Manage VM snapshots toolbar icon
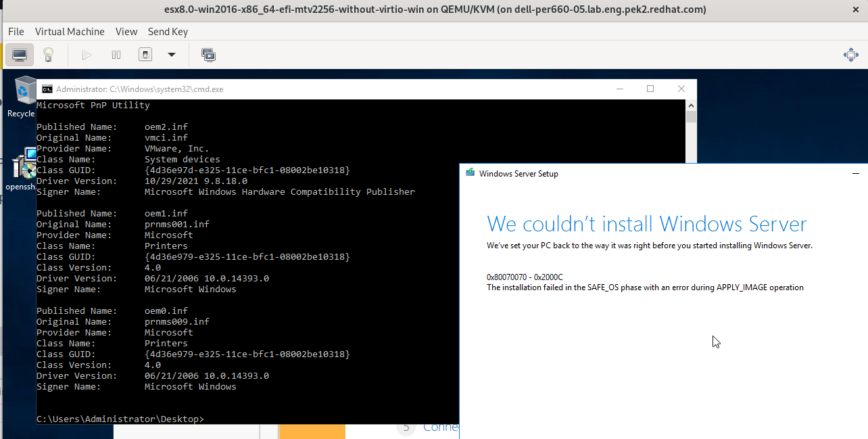The height and width of the screenshot is (439, 868). (208, 55)
